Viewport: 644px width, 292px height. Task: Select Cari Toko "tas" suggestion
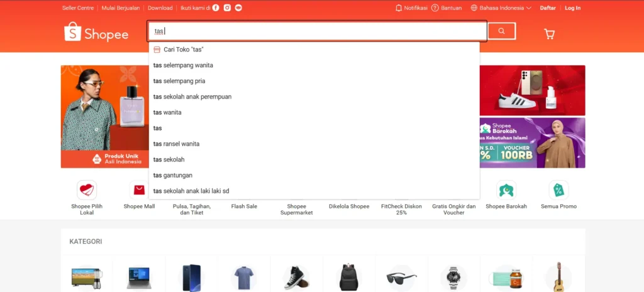tap(314, 50)
